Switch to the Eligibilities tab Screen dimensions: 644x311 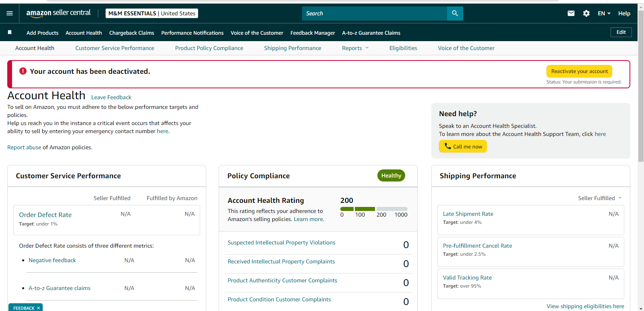(x=403, y=48)
